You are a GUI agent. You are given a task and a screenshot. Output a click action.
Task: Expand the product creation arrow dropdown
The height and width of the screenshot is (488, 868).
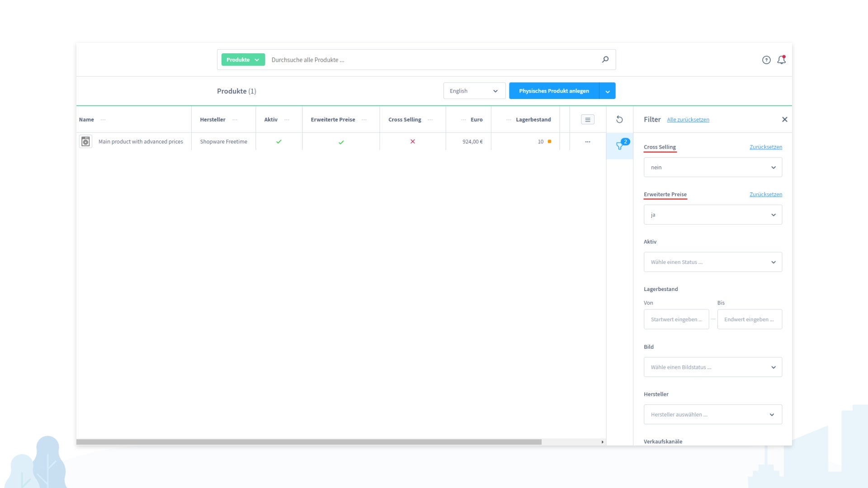[x=607, y=91]
